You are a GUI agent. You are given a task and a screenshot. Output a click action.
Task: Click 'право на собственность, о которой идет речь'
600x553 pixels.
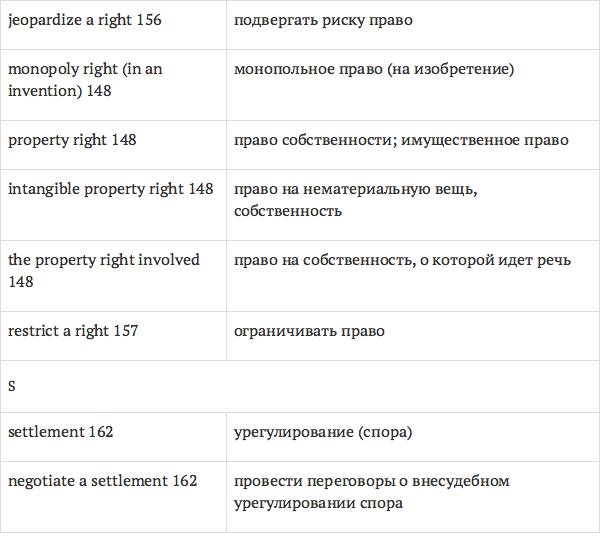402,260
